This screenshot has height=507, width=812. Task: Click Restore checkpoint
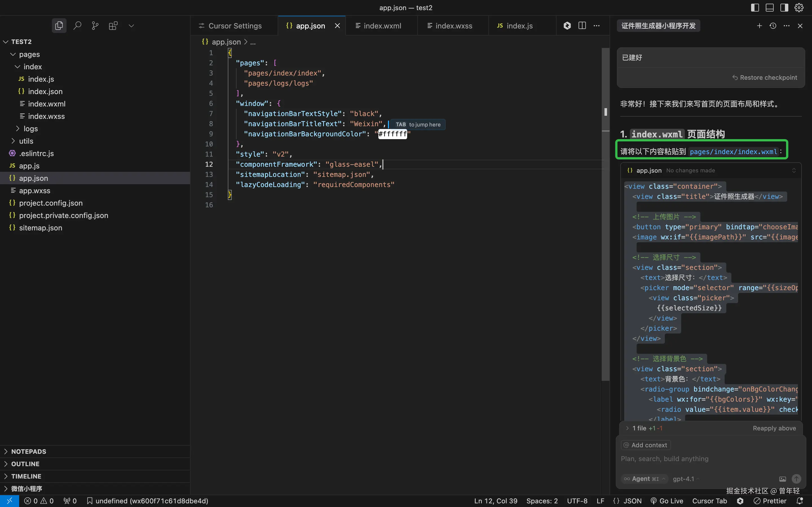tap(765, 77)
